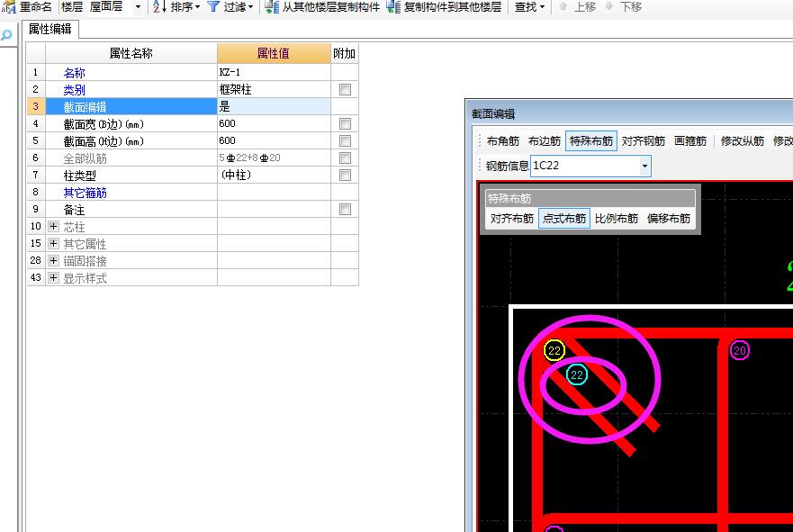The image size is (793, 532).
Task: Click the 复制构件到其他楼层 icon
Action: [x=393, y=6]
